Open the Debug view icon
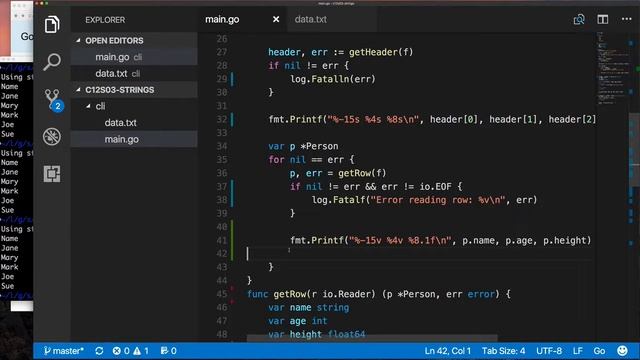The image size is (640, 360). pyautogui.click(x=52, y=137)
